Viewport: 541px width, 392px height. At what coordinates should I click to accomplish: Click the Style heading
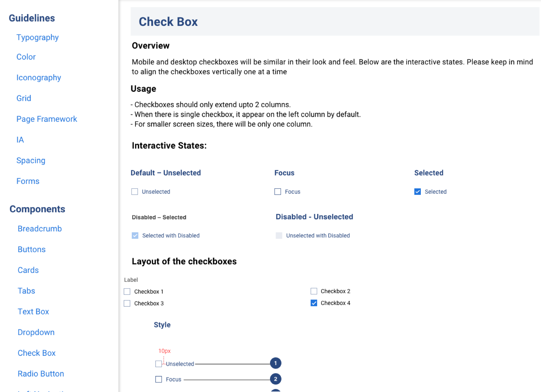(x=162, y=325)
